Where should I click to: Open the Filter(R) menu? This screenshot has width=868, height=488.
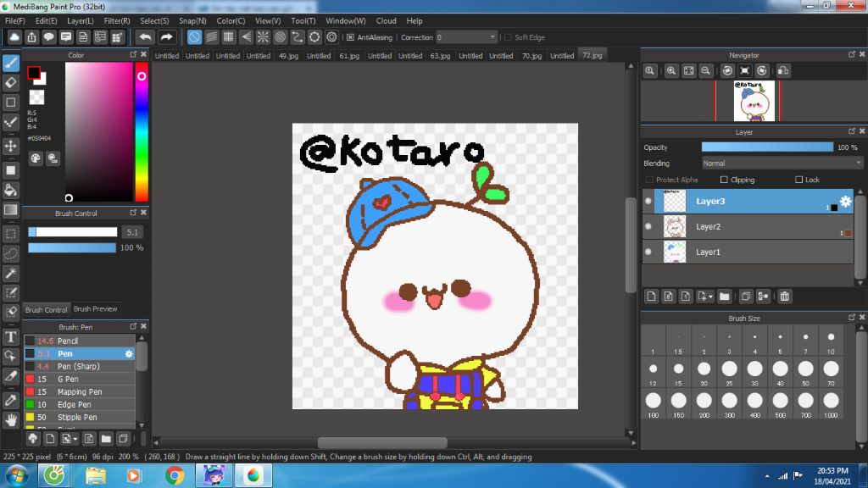click(x=117, y=21)
